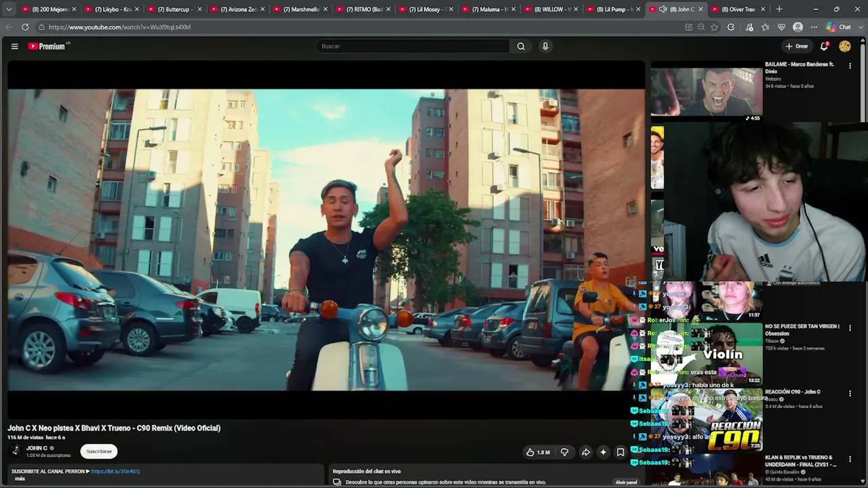Open the browser three-dot menu
The width and height of the screenshot is (868, 488).
point(814,27)
